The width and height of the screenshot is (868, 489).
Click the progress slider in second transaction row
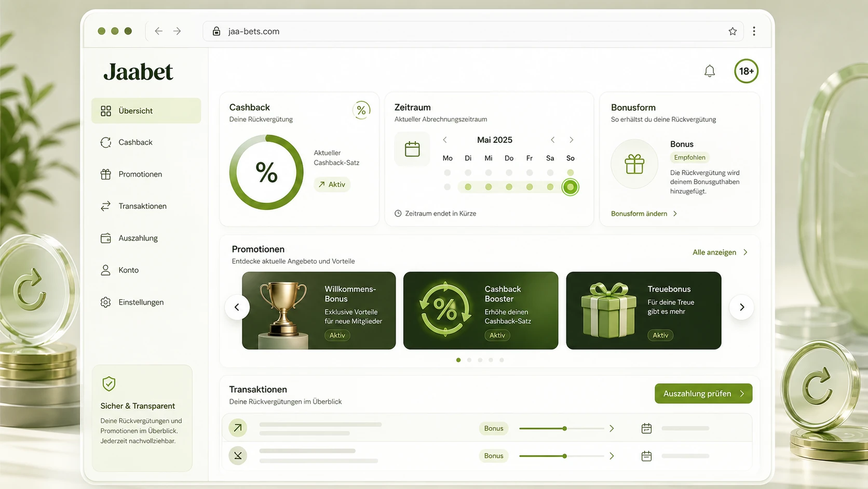(561, 456)
